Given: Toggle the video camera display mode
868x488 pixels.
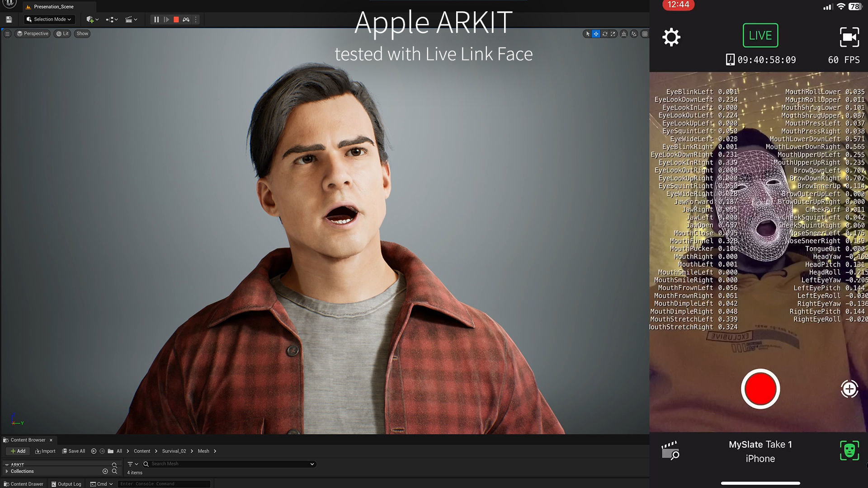Looking at the screenshot, I should point(849,37).
